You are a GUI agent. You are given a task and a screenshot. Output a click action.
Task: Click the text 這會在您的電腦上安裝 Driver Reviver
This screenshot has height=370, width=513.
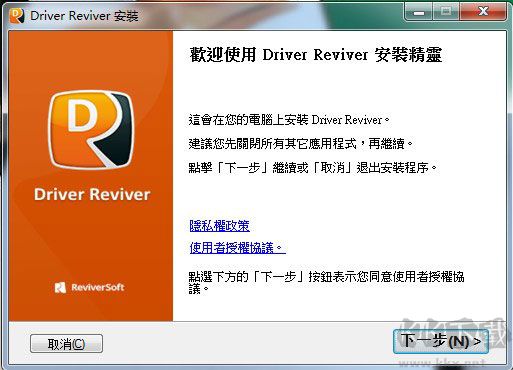(x=289, y=120)
